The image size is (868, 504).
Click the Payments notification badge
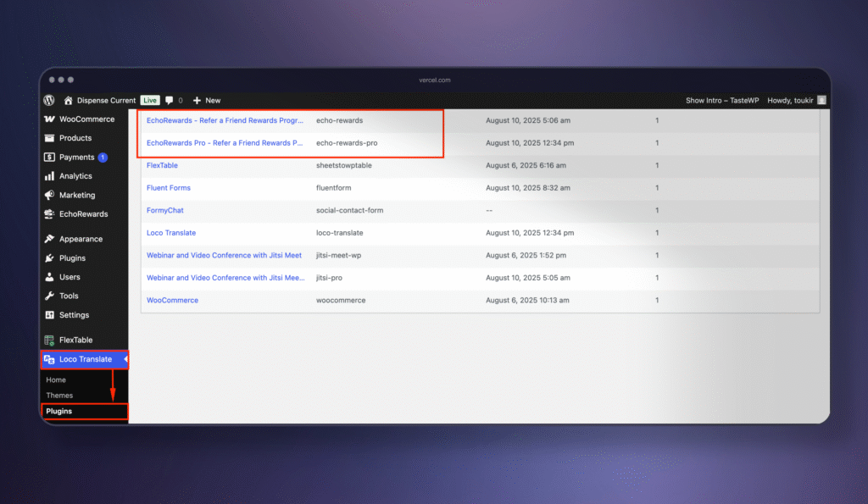[103, 157]
